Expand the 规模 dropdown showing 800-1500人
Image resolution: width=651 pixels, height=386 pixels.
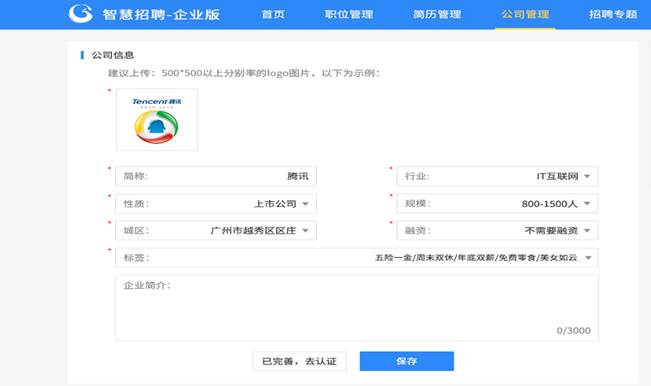click(497, 204)
